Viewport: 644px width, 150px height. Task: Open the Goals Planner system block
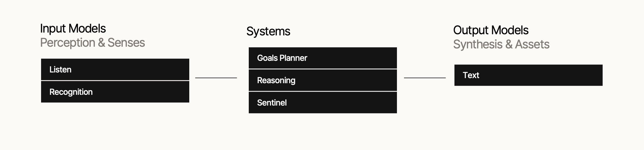[323, 58]
